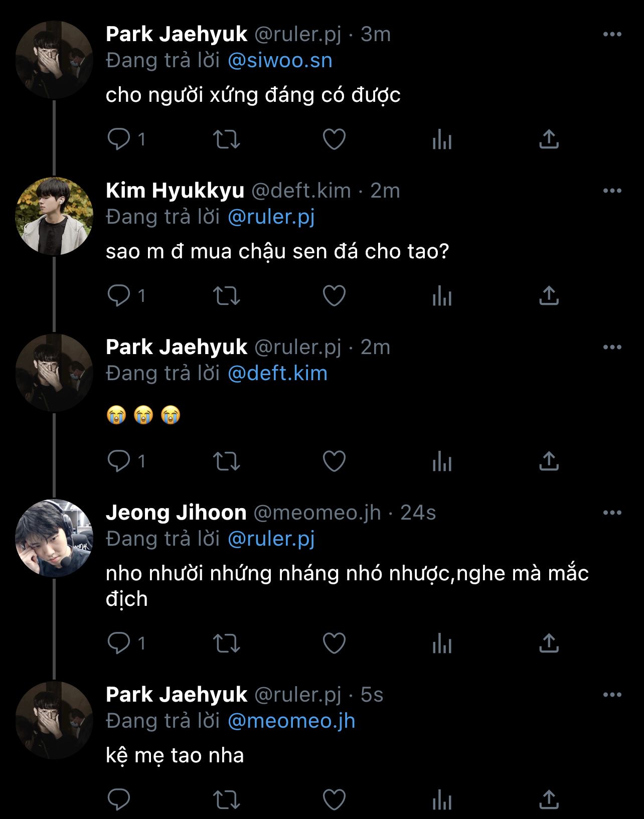
Task: Share Jeong Jihoon's reply
Action: click(x=549, y=643)
